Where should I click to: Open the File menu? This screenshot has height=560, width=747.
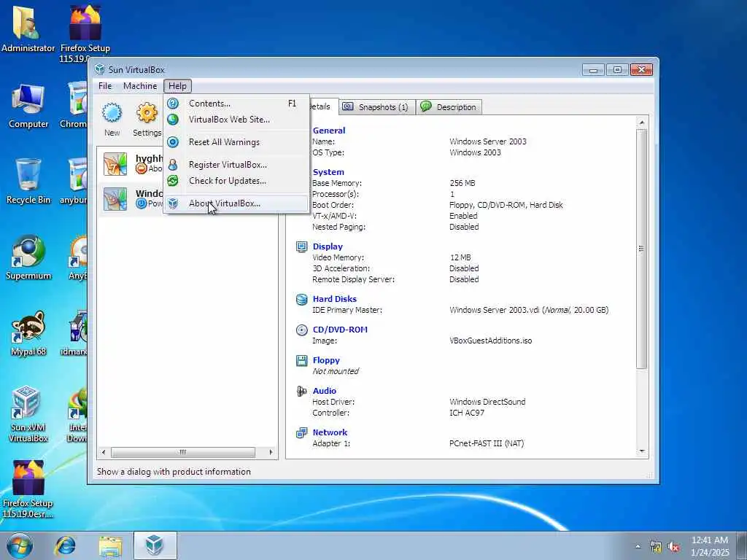105,86
